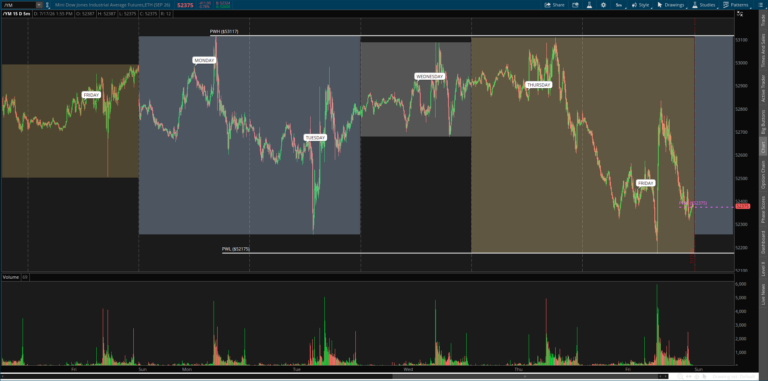
Task: Click the PWH ($53117) line label
Action: click(x=224, y=32)
